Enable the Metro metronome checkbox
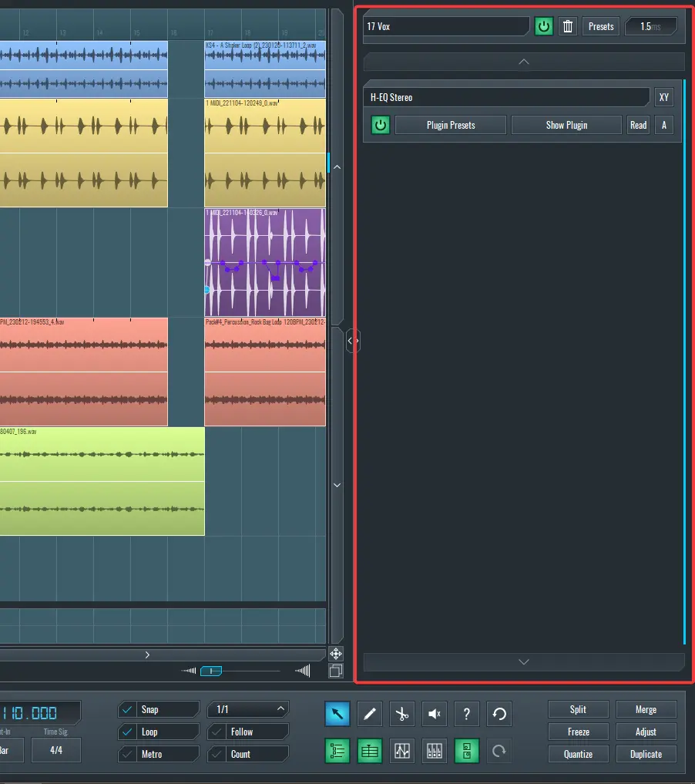695x784 pixels. [x=127, y=754]
